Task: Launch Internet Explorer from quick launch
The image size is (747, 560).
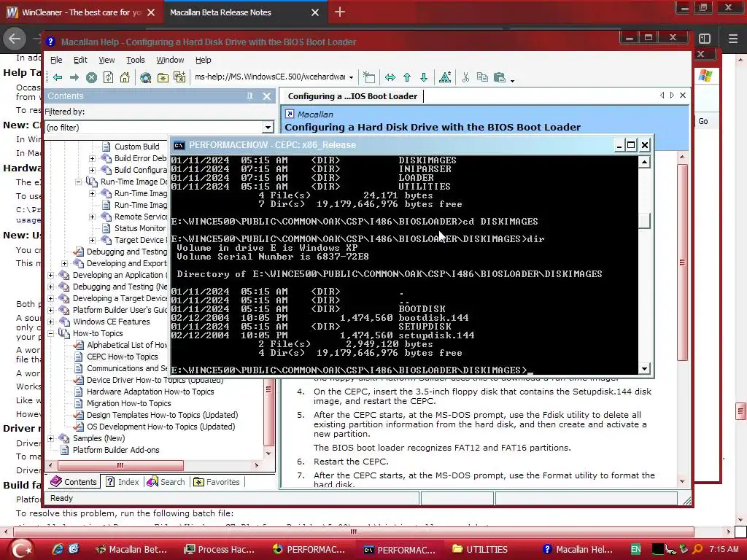Action: point(58,550)
